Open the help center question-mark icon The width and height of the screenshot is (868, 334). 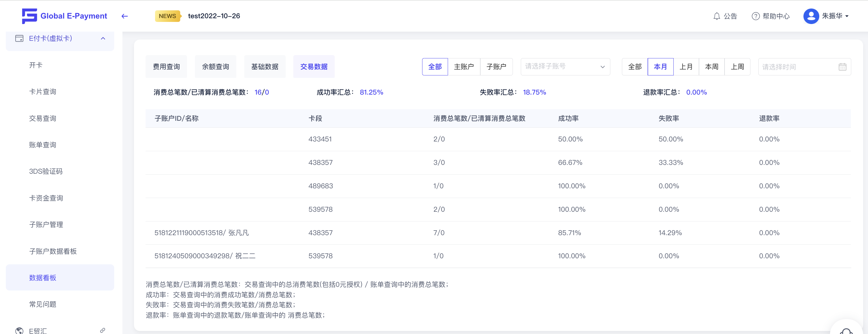click(755, 16)
